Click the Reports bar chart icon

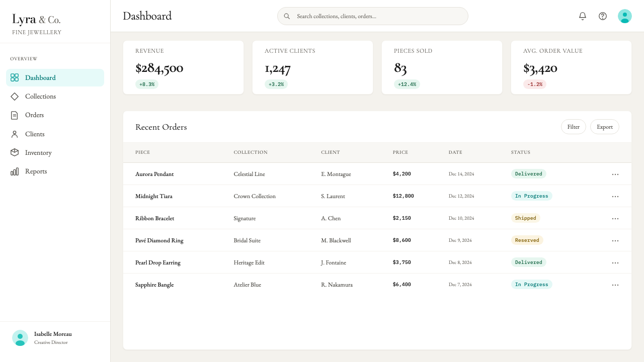(15, 171)
